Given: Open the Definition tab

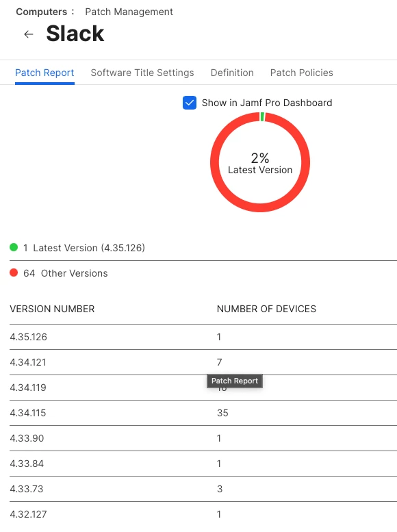Looking at the screenshot, I should pyautogui.click(x=232, y=73).
